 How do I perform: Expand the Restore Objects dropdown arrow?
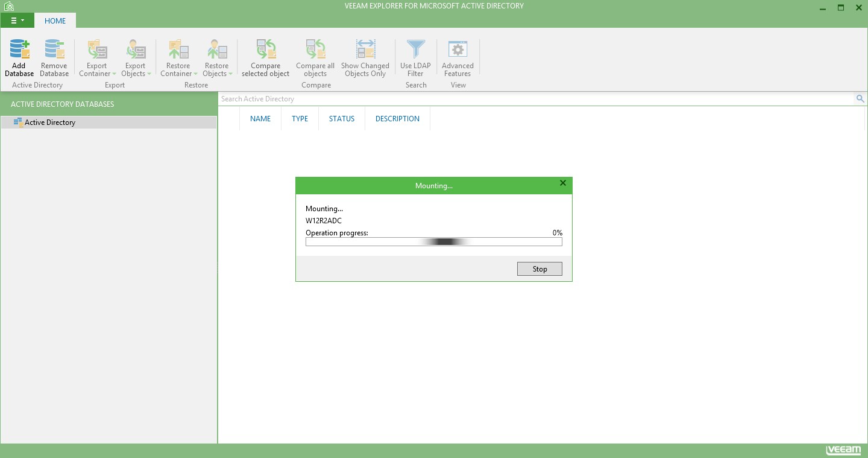click(x=230, y=74)
